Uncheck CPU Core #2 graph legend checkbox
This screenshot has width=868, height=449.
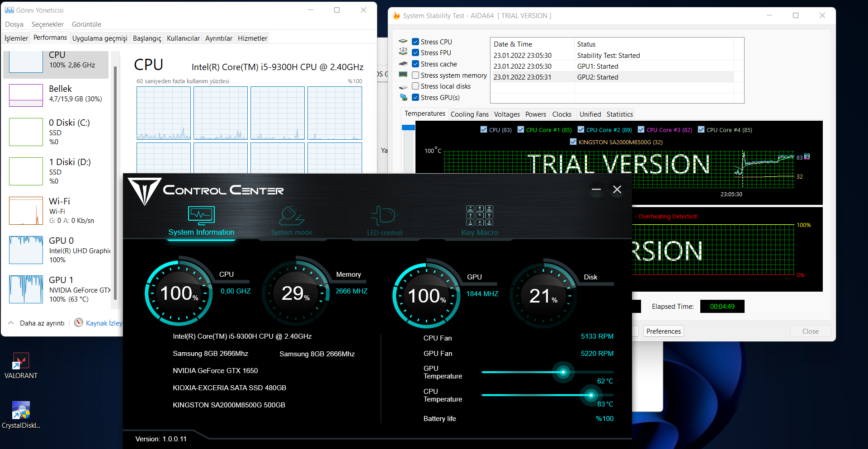(581, 130)
